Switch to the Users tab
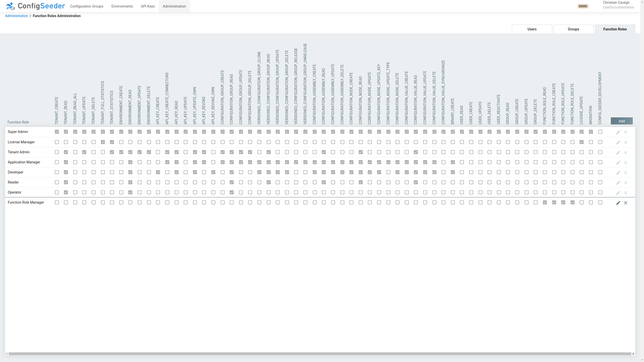Image resolution: width=644 pixels, height=362 pixels. pos(532,29)
